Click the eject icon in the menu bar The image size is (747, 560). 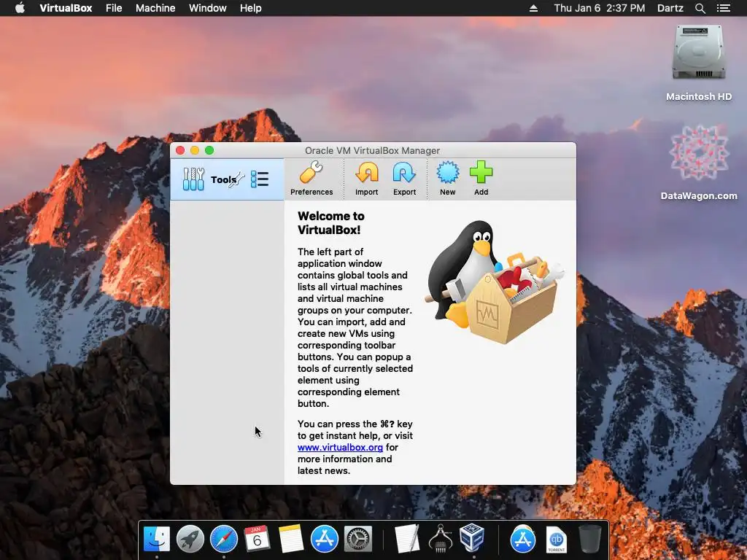click(x=533, y=8)
